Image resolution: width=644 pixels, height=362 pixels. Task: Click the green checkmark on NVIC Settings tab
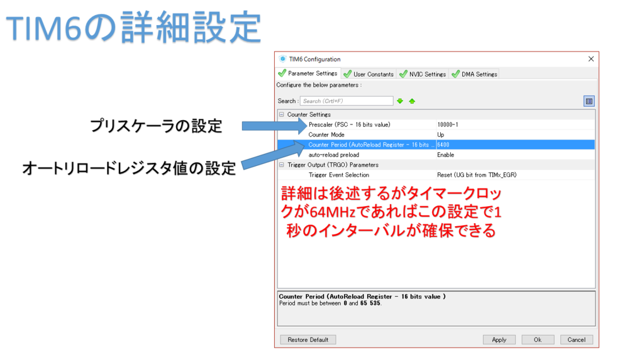(401, 74)
